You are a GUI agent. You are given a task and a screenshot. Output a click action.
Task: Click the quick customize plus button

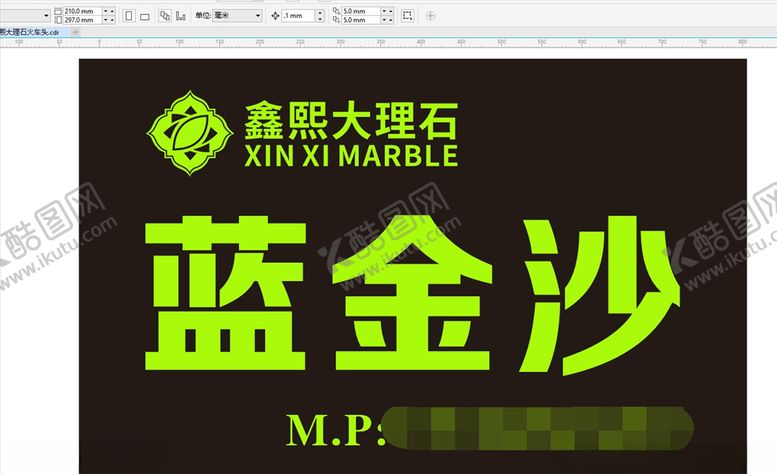click(x=430, y=16)
